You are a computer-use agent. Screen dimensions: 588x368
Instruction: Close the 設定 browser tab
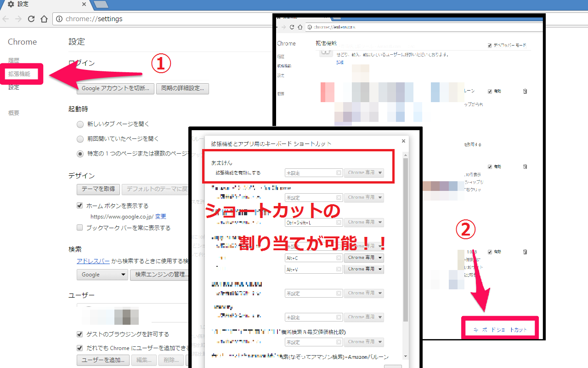click(84, 4)
